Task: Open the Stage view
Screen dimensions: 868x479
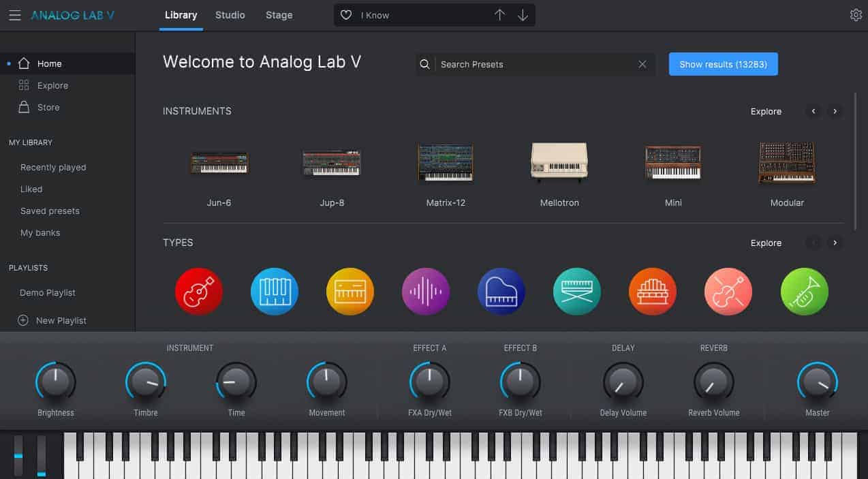Action: click(x=279, y=14)
